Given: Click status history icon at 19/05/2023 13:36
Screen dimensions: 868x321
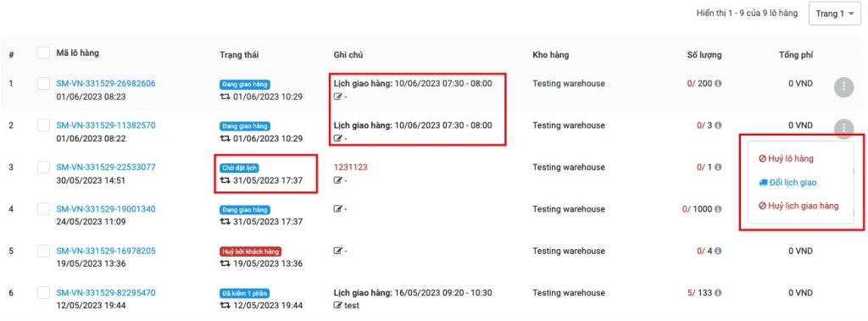Looking at the screenshot, I should point(225,264).
